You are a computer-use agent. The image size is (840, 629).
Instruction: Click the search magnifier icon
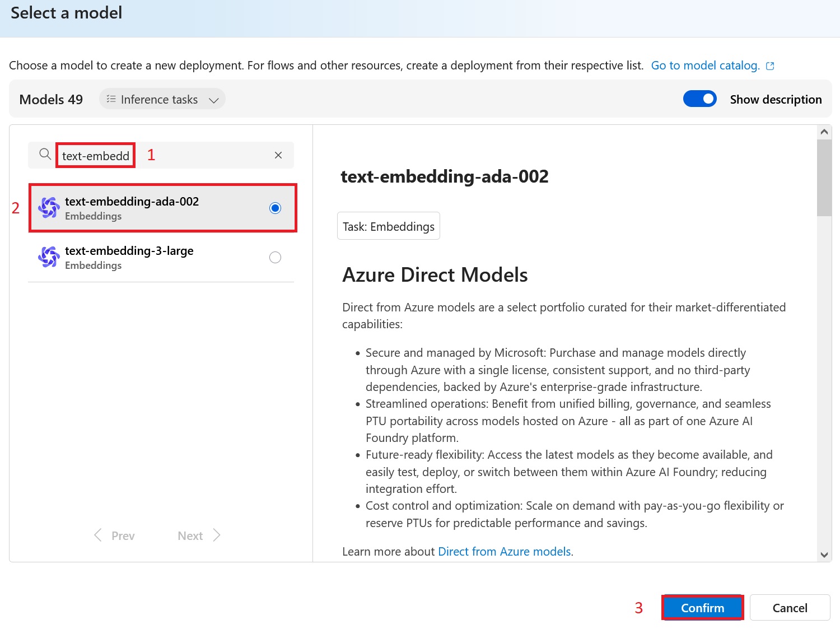click(x=45, y=155)
